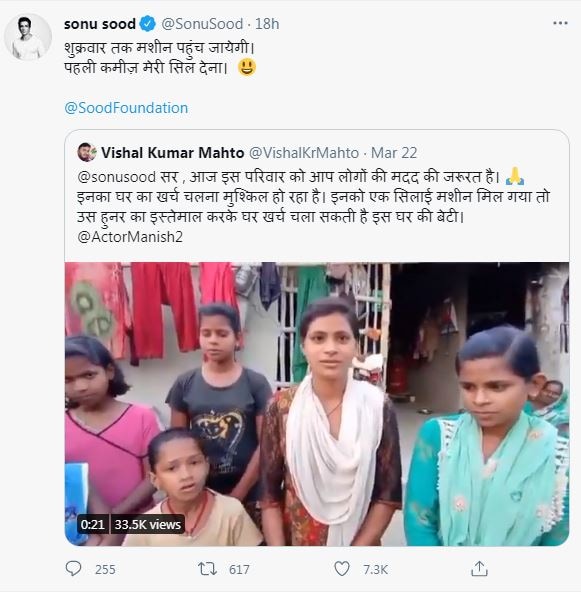This screenshot has height=594, width=581.
Task: Click Vishal Kumar Mahto's small avatar
Action: (87, 152)
